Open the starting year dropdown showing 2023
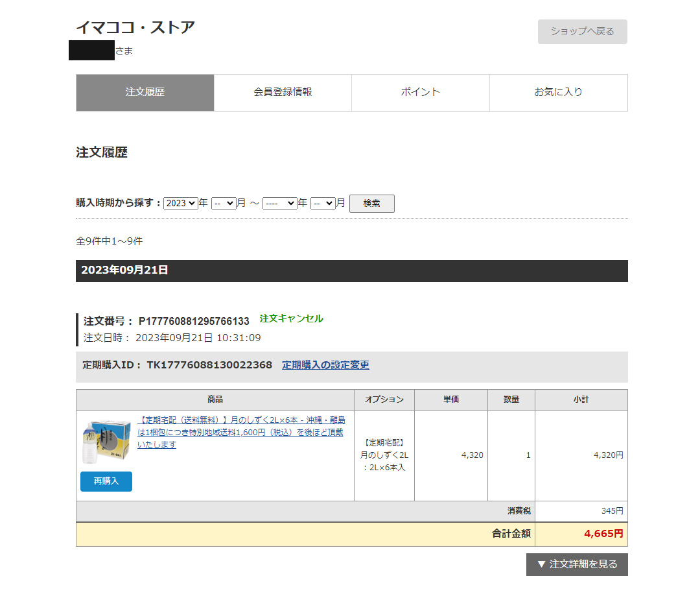Viewport: 700px width, 598px height. pos(180,203)
